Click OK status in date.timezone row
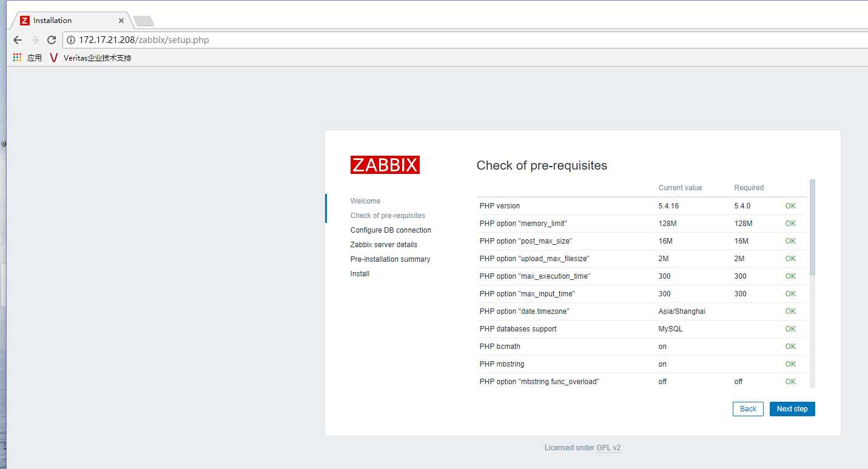Image resolution: width=868 pixels, height=469 pixels. (790, 311)
